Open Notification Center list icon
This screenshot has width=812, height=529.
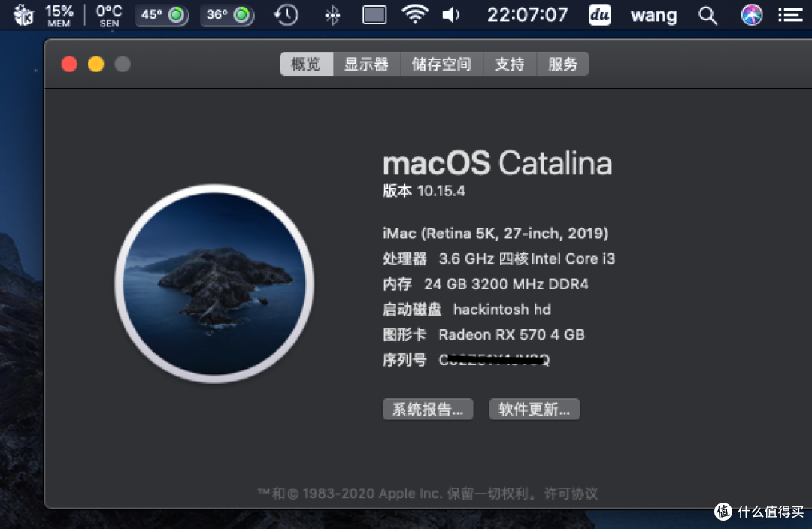(790, 14)
